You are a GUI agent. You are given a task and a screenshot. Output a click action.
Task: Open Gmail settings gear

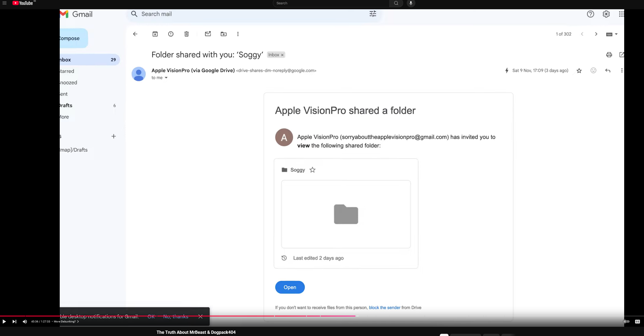click(606, 14)
